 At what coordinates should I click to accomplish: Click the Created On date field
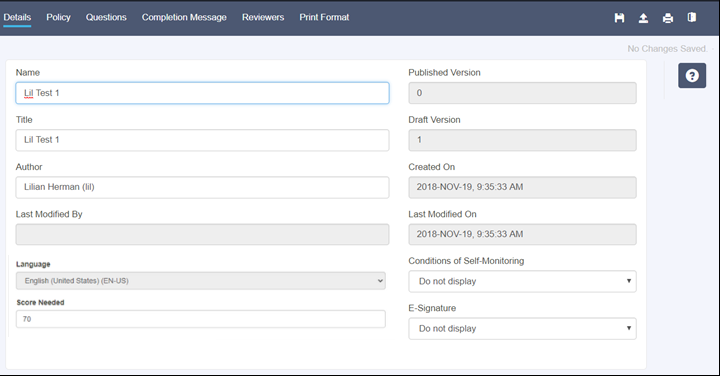[x=523, y=187]
